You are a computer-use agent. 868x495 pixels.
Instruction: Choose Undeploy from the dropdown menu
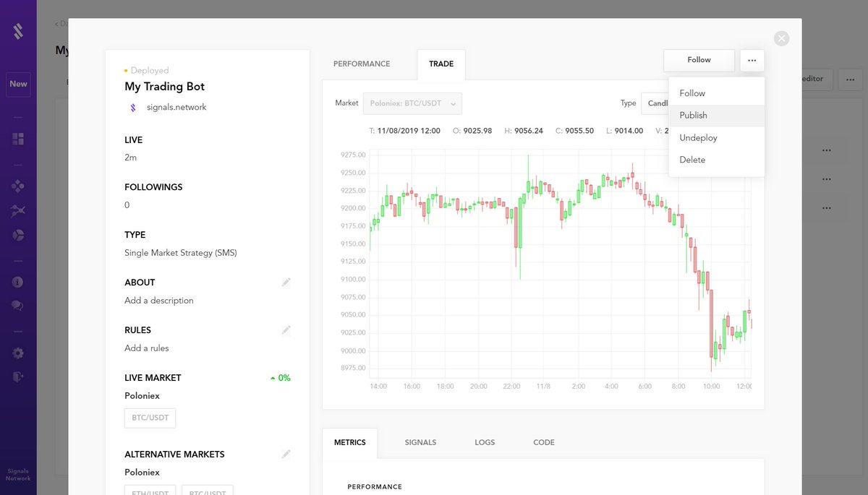point(717,138)
